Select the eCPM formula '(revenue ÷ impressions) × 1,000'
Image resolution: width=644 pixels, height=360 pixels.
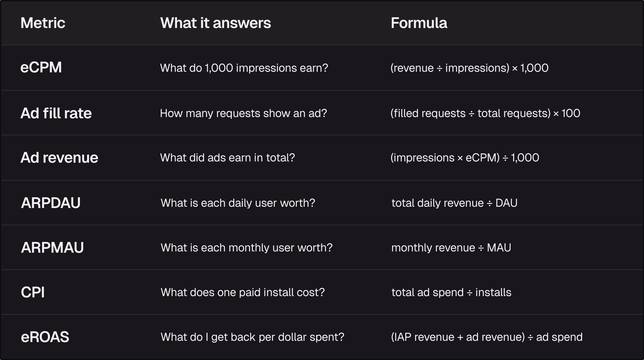(469, 68)
